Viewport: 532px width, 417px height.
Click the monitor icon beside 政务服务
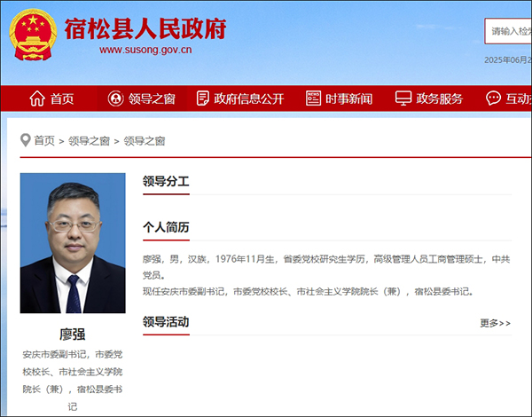point(403,98)
